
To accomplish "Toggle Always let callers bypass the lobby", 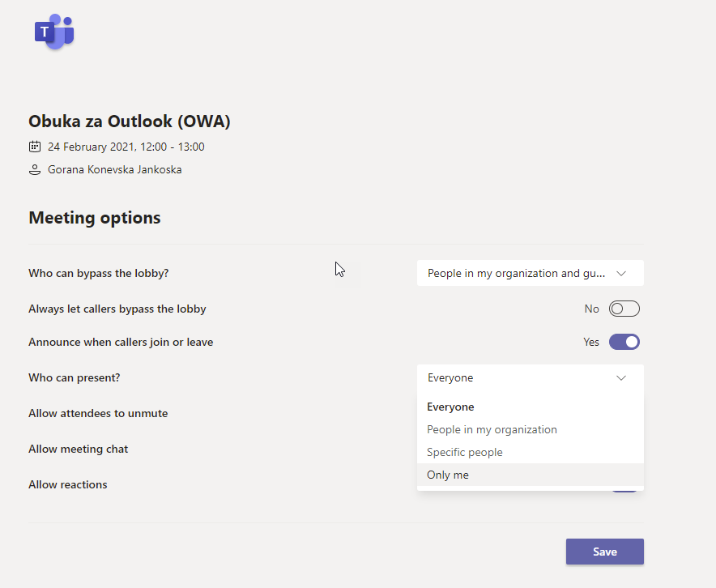I will 624,309.
